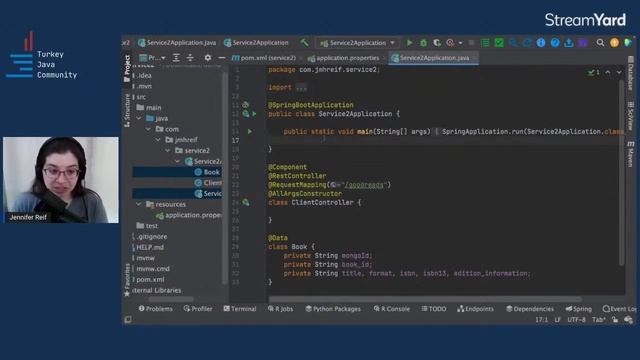Click the green list icon in the toolbar
640x360 pixels.
click(485, 42)
